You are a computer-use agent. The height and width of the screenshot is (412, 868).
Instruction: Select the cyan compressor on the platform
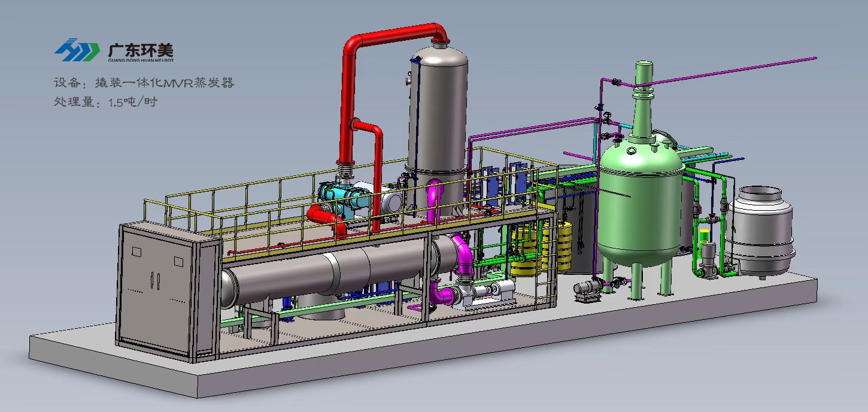click(x=336, y=196)
